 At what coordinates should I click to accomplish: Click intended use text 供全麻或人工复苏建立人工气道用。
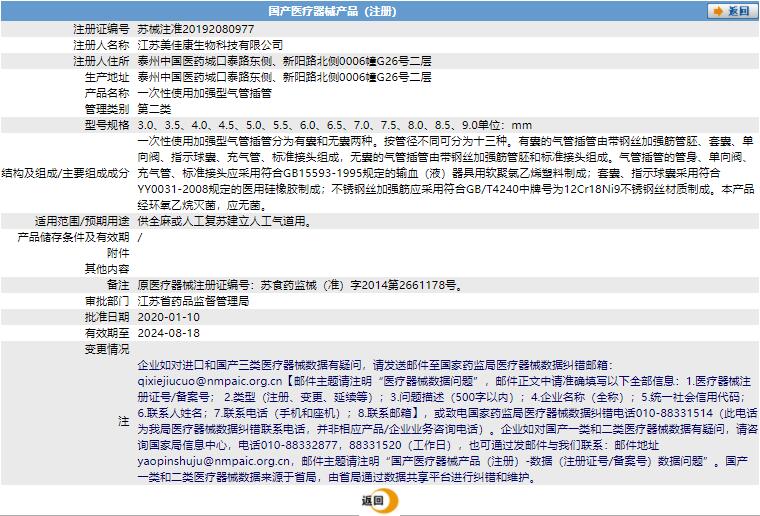tap(226, 221)
